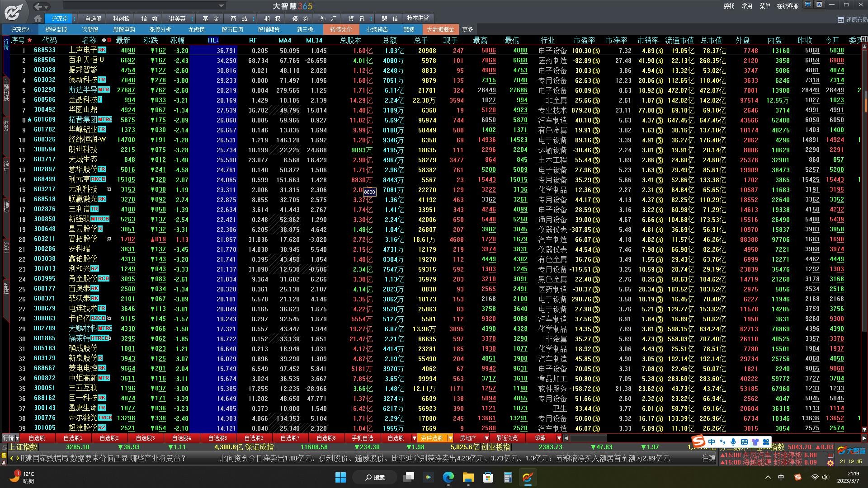Click the circled 3 beside PE 100.30
The image size is (868, 488).
596,51
